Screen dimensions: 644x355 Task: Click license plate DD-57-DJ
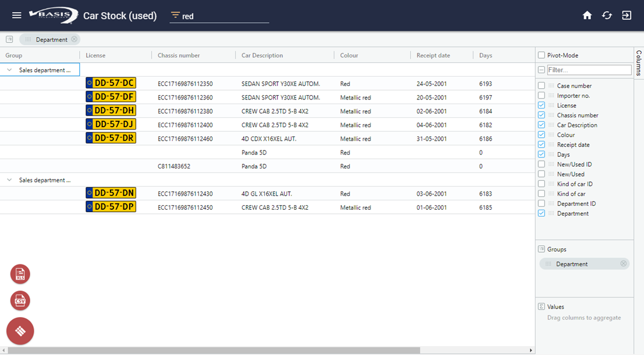point(111,124)
